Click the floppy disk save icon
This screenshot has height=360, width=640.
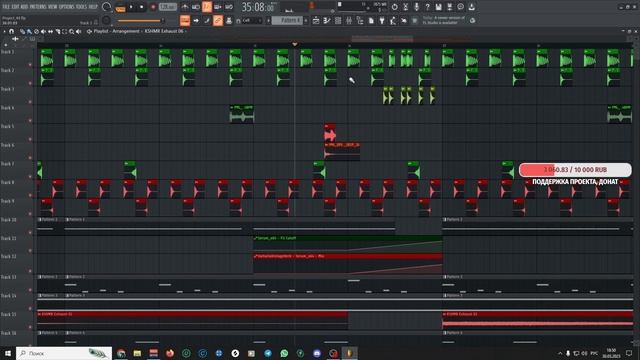tap(438, 7)
